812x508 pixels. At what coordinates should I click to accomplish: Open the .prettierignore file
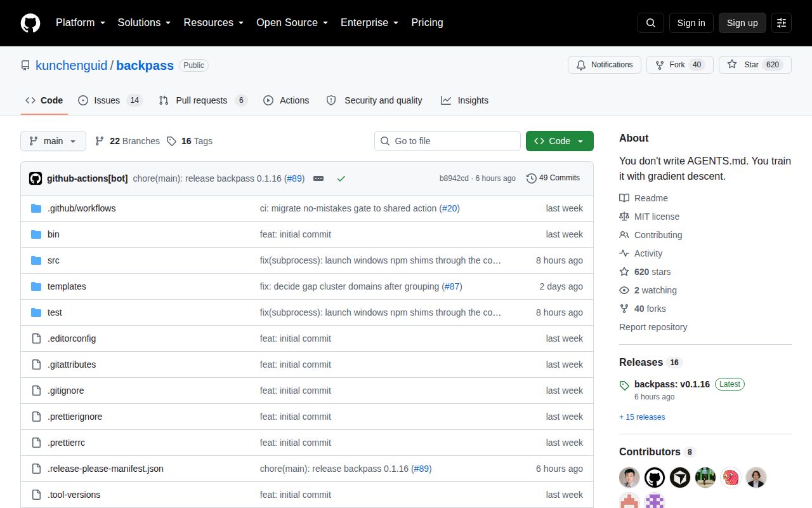click(75, 417)
